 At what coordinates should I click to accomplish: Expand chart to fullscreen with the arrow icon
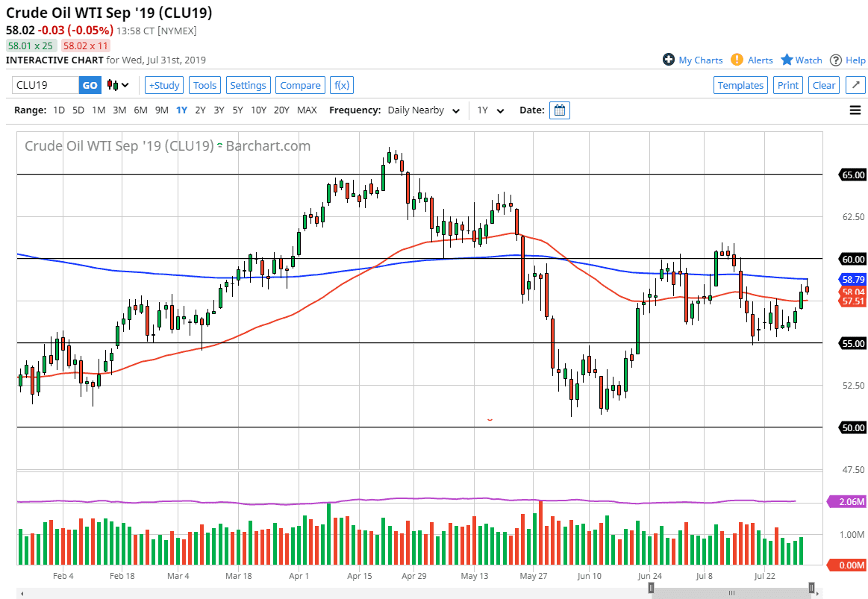pyautogui.click(x=855, y=85)
